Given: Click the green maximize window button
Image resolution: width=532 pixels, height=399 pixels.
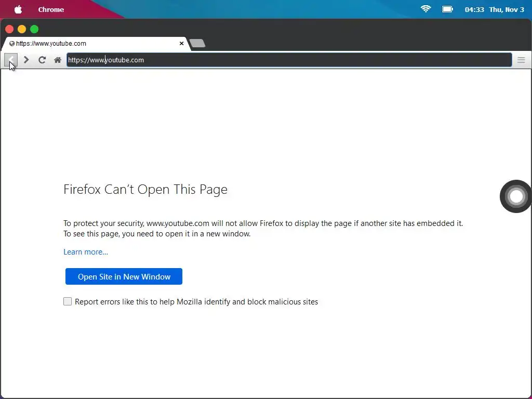Looking at the screenshot, I should coord(34,29).
